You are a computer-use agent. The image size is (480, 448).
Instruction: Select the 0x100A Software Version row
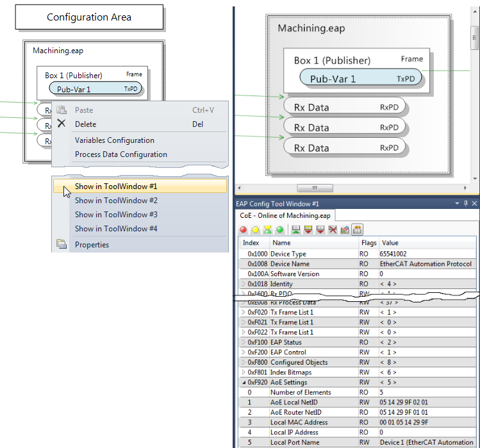click(357, 274)
